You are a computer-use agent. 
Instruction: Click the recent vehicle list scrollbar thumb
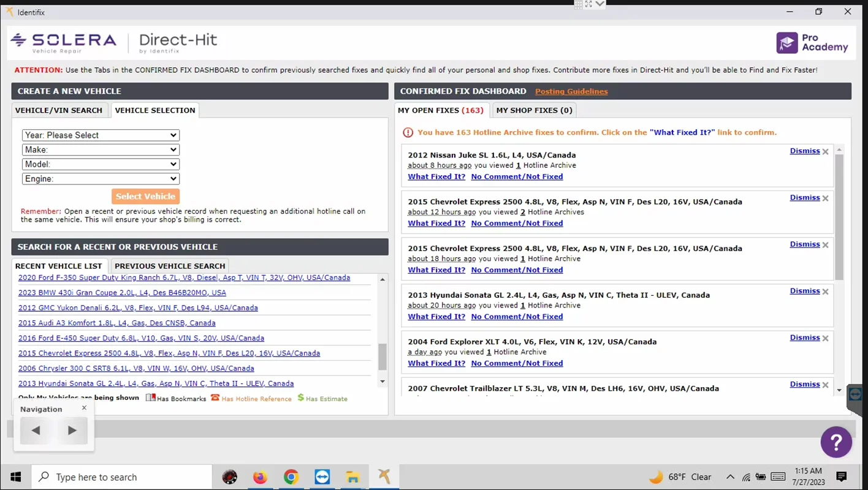tap(383, 356)
